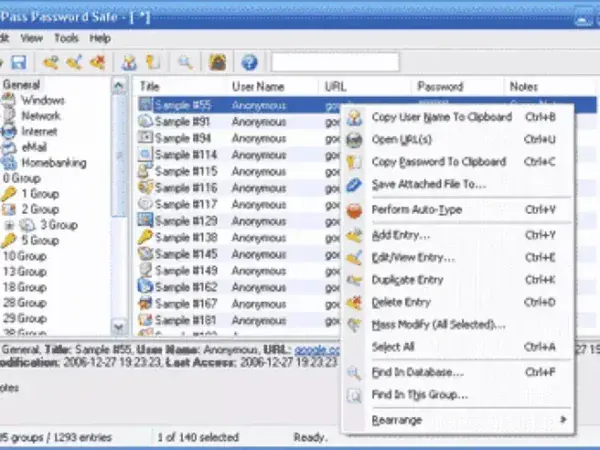This screenshot has width=600, height=450.
Task: Click the Lock Workspace padlock icon
Action: pyautogui.click(x=217, y=63)
